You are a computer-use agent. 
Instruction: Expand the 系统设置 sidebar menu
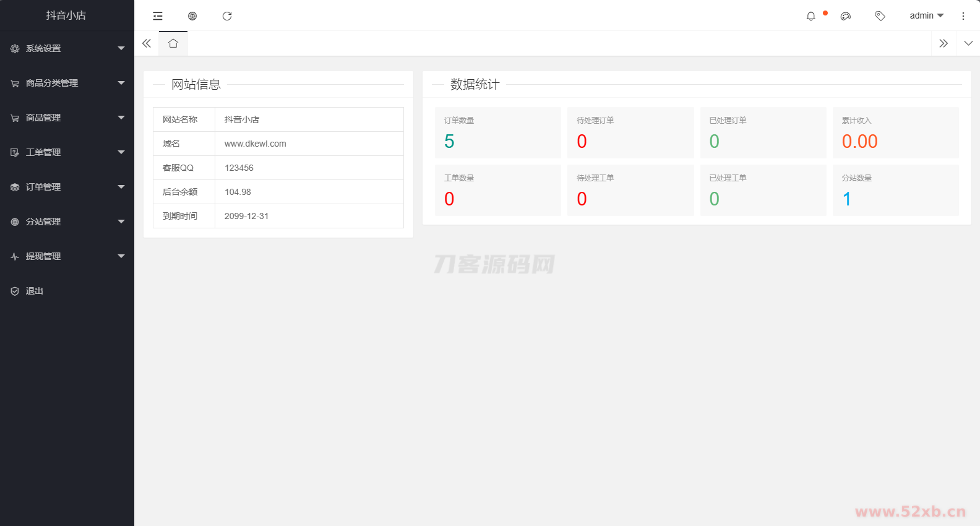tap(67, 48)
